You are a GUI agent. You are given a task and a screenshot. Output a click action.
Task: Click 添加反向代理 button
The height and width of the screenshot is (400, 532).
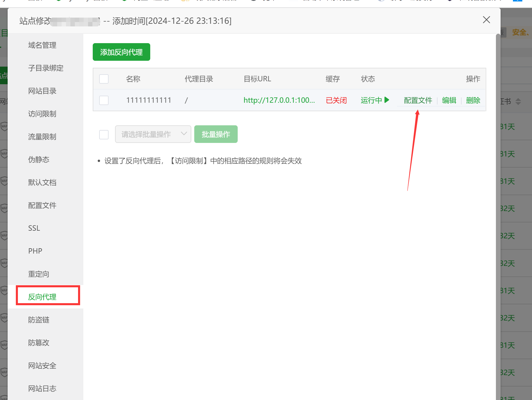pos(121,52)
